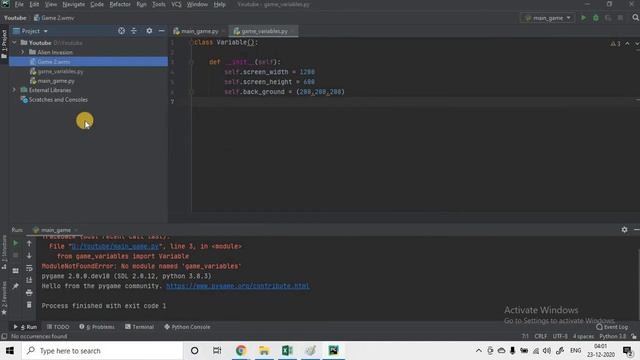This screenshot has width=640, height=360.
Task: Go to next highlighted error arrow
Action: tap(636, 43)
